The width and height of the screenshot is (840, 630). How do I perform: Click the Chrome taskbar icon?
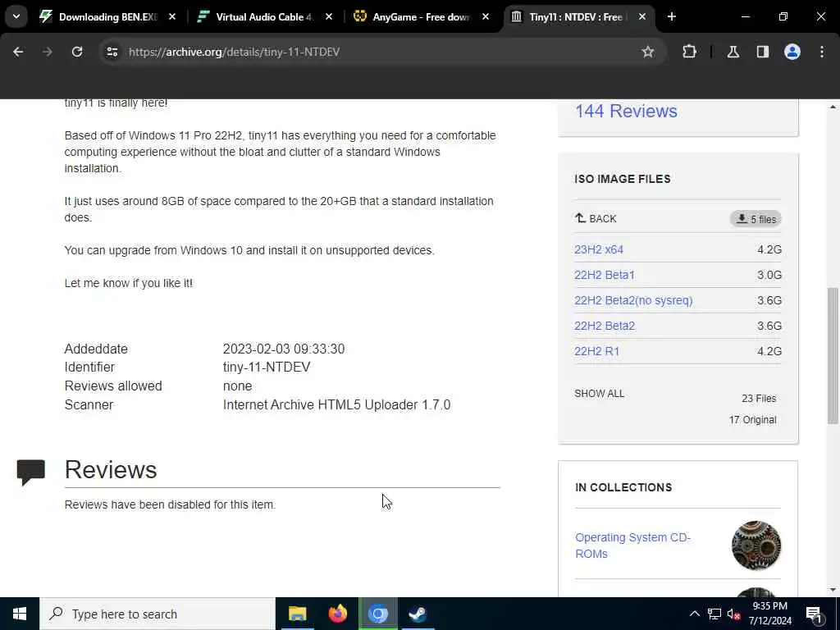(377, 614)
